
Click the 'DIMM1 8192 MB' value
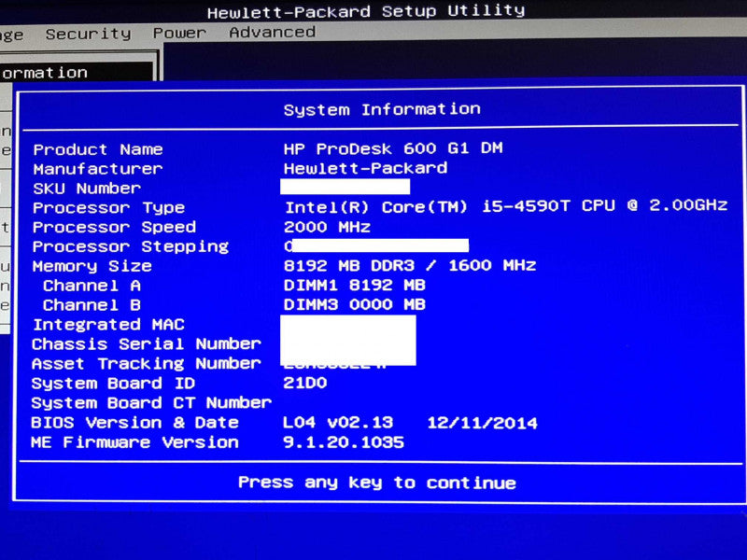(355, 286)
